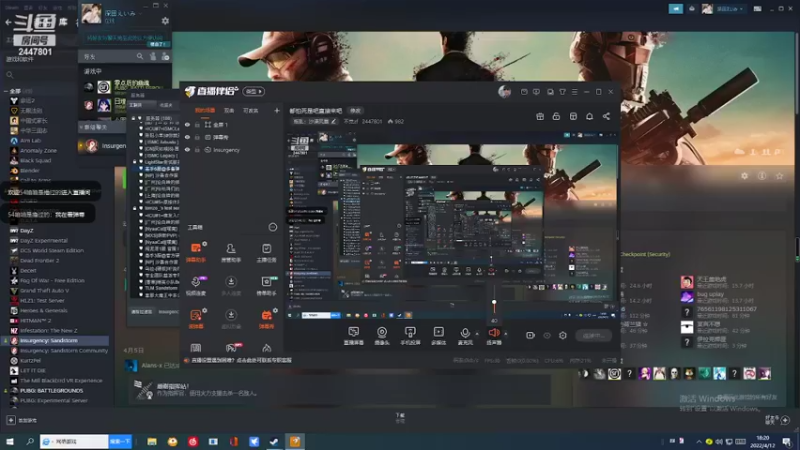
Task: Toggle visibility of the second source layer
Action: click(187, 137)
